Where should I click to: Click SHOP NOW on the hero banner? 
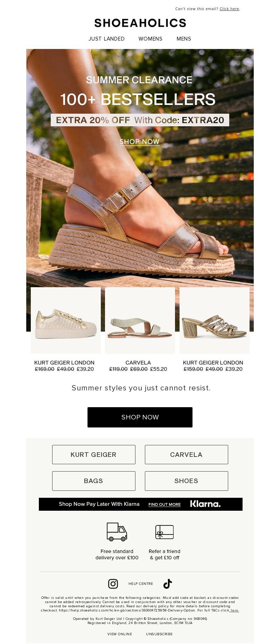point(140,142)
